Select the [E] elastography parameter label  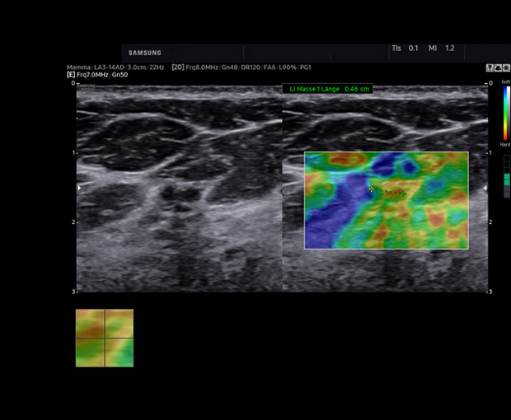71,75
